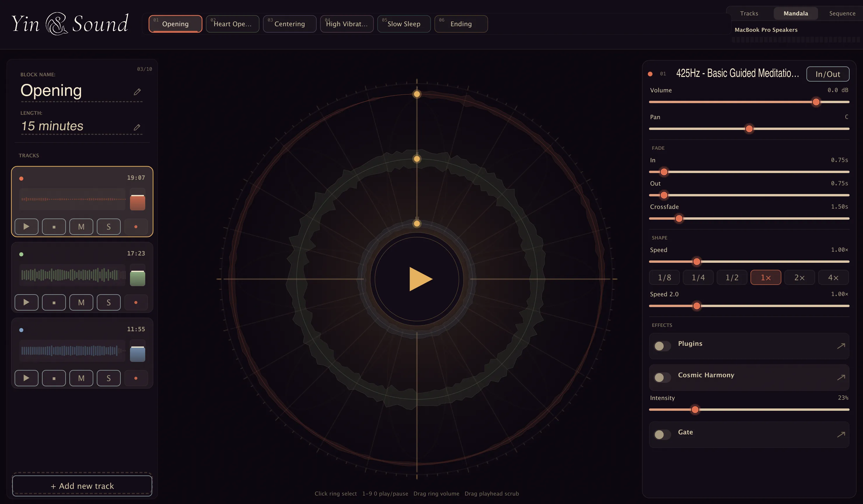The height and width of the screenshot is (504, 863).
Task: Solo the 19:07 track
Action: point(108,227)
